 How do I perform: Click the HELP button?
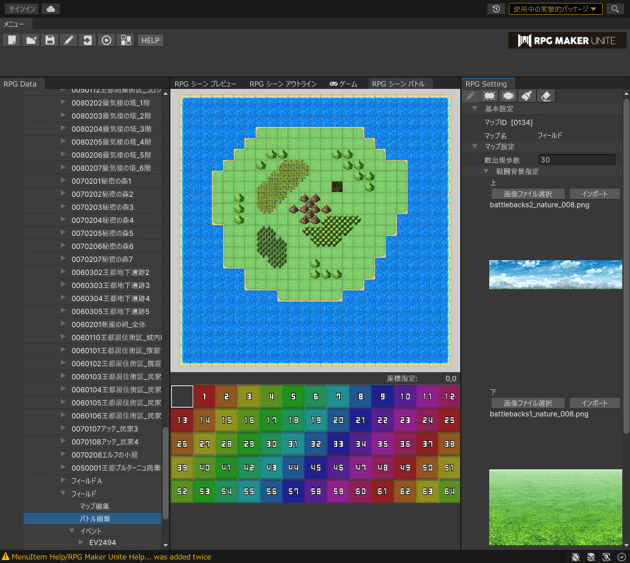click(x=150, y=40)
